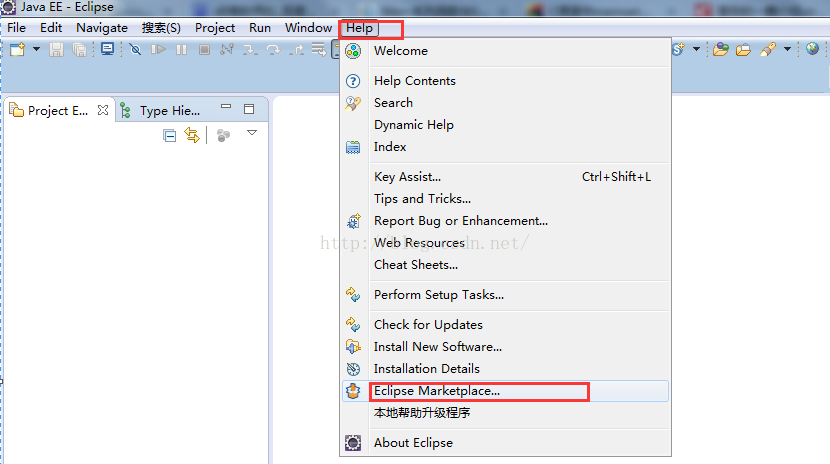Click the Terminate (stop) debug icon
The width and height of the screenshot is (830, 464).
[x=204, y=50]
